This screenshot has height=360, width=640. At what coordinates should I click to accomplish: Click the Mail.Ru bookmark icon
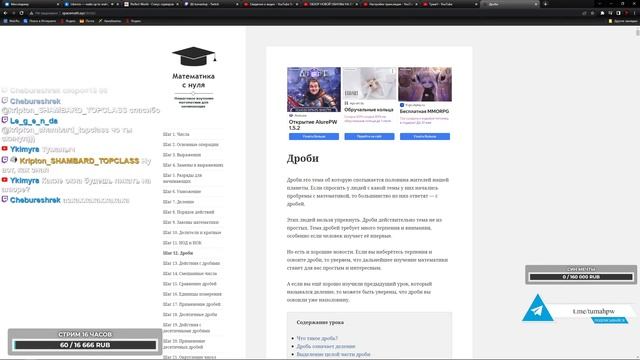(x=5, y=21)
